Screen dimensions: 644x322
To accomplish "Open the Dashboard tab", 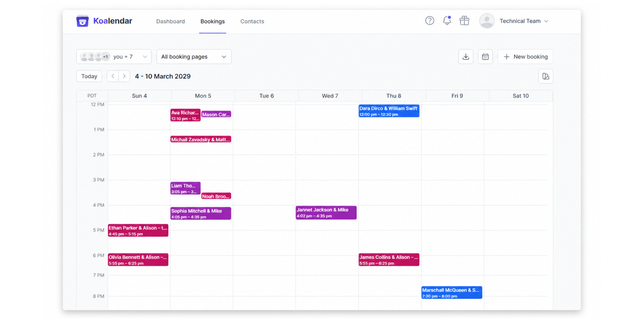I will pos(170,21).
